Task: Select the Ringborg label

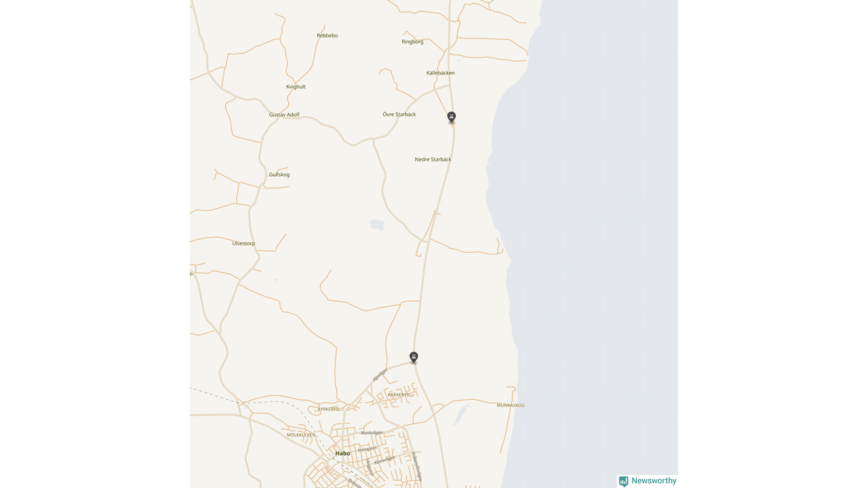Action: pyautogui.click(x=412, y=41)
